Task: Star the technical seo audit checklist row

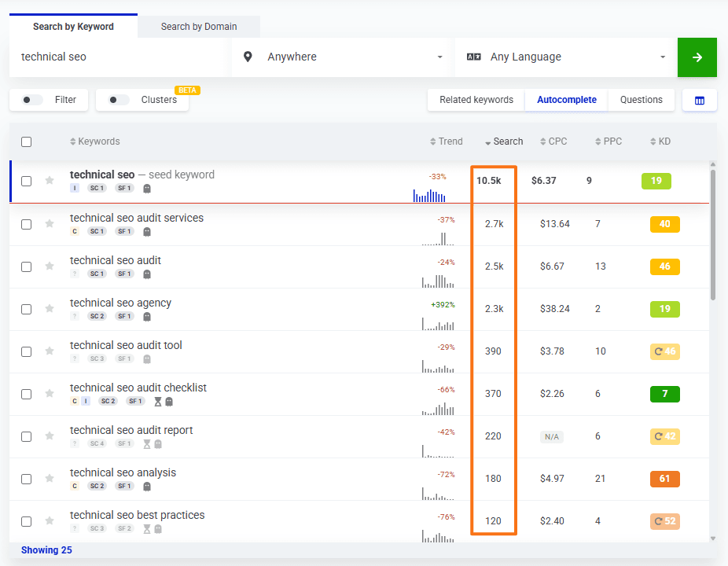Action: pos(50,393)
